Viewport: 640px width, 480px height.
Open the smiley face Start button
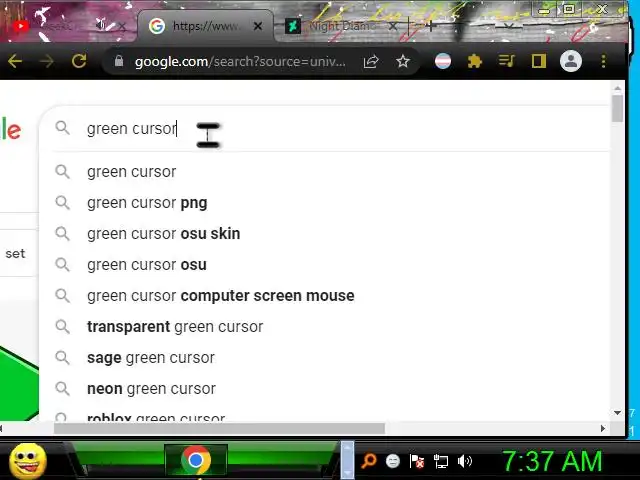pos(28,461)
